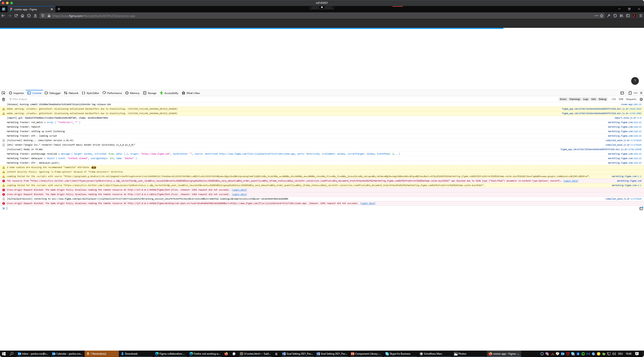
Task: Switch to the Inspector tab
Action: 16,93
